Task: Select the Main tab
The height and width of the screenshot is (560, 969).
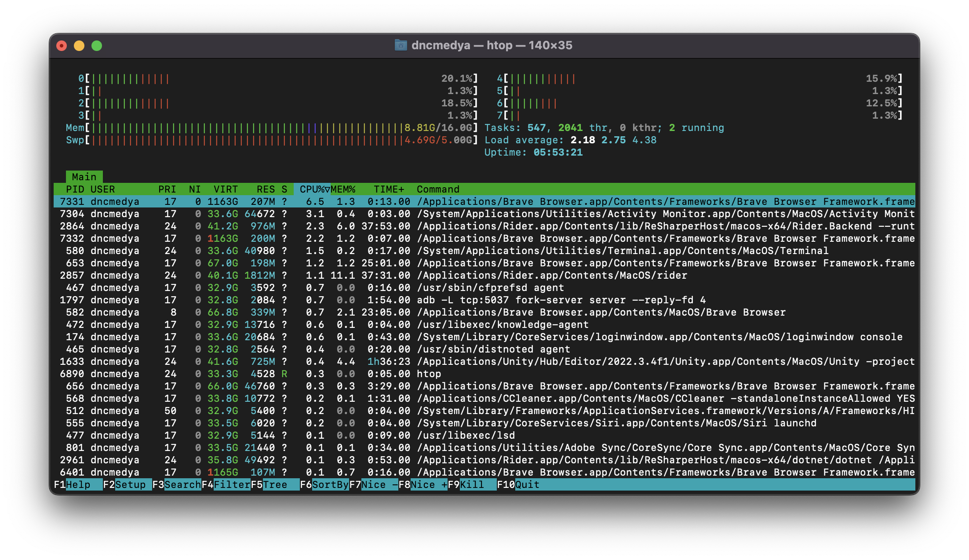Action: (x=84, y=177)
